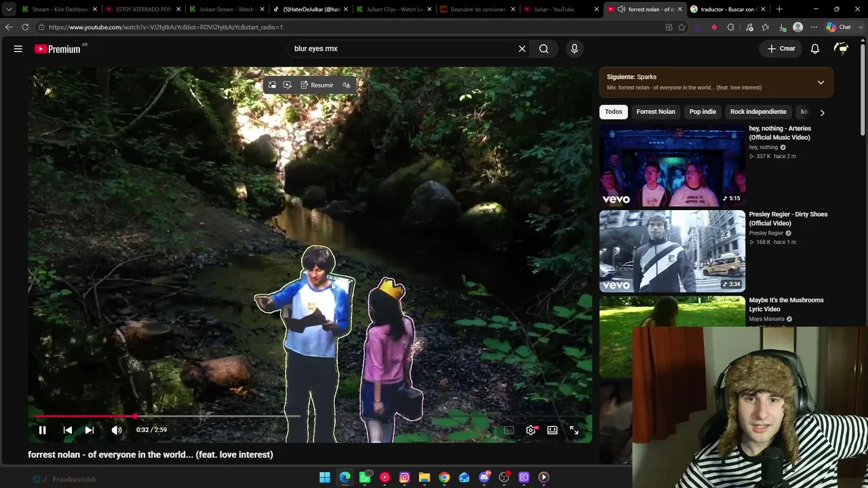This screenshot has height=488, width=868.
Task: Open Discord from the taskbar
Action: pyautogui.click(x=484, y=477)
